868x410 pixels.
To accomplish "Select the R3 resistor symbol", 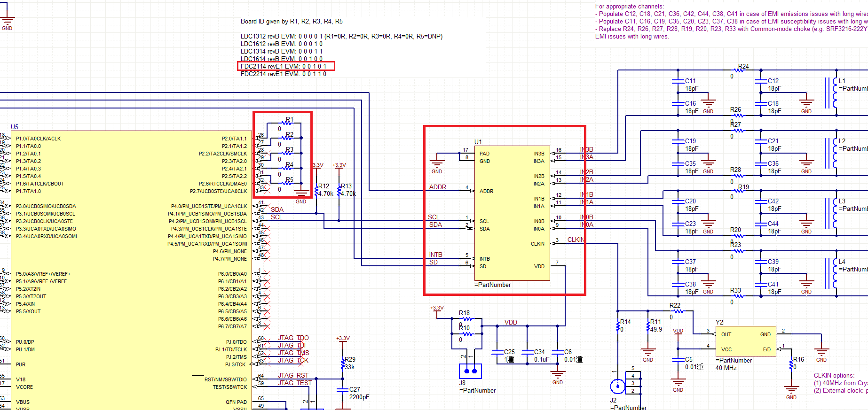I will [x=286, y=153].
